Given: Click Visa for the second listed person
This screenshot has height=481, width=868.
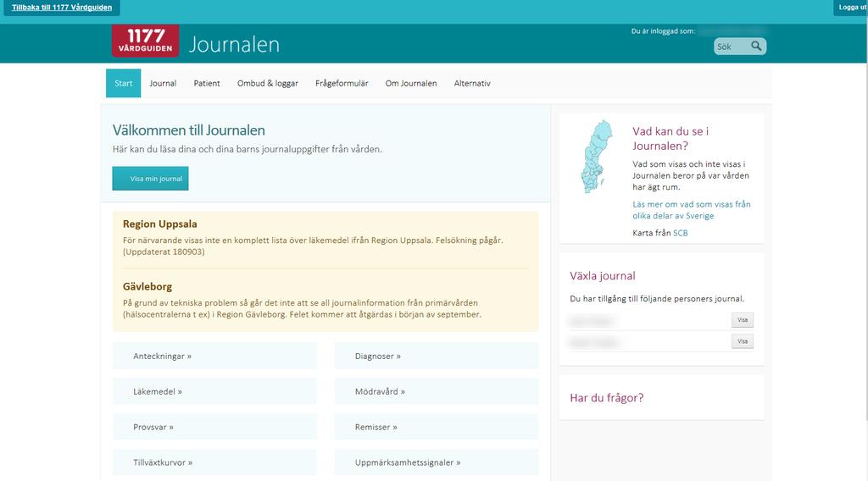Looking at the screenshot, I should tap(743, 341).
